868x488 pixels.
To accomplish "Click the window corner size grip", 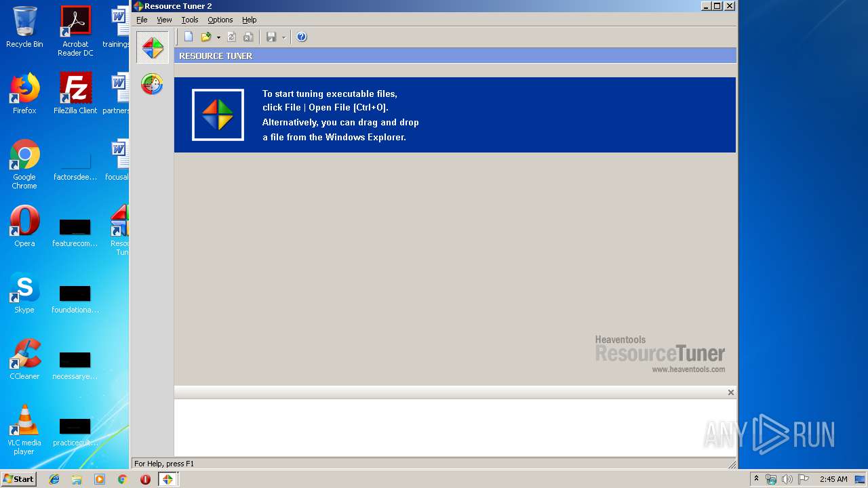I will [x=732, y=464].
